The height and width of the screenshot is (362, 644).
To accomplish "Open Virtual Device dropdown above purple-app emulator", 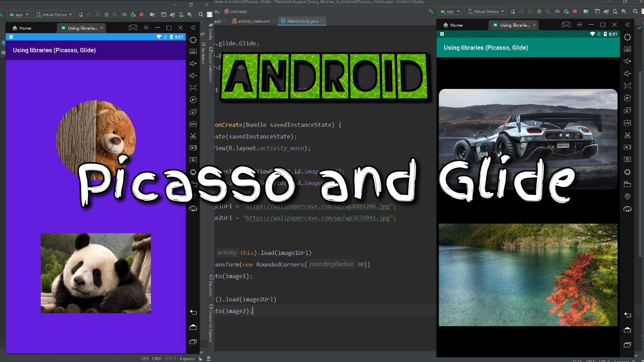I will tap(54, 15).
